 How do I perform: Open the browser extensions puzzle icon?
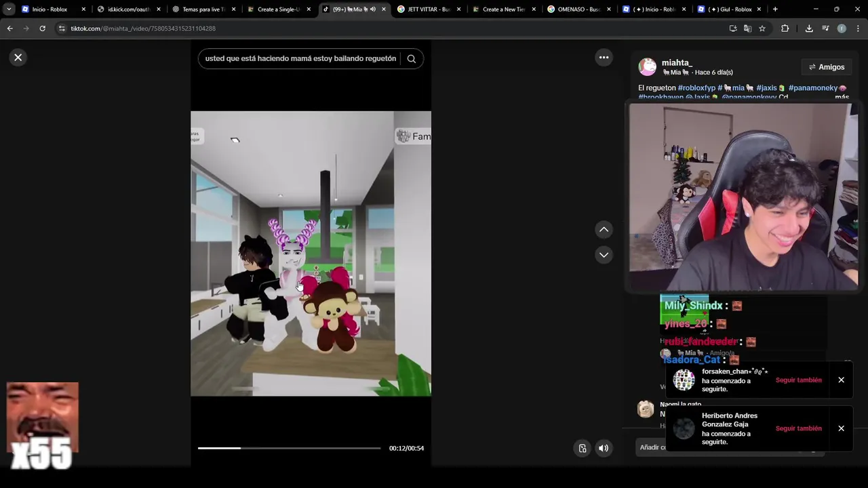click(785, 28)
